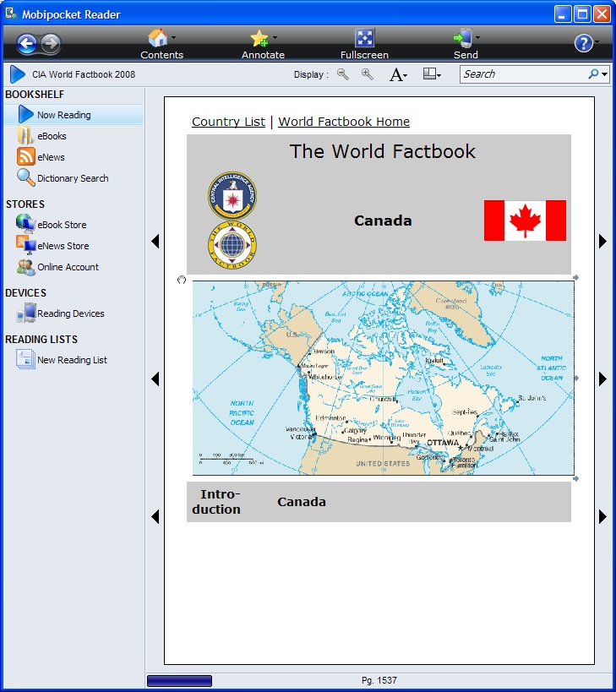Click into the Search field
The height and width of the screenshot is (692, 616).
pyautogui.click(x=523, y=74)
